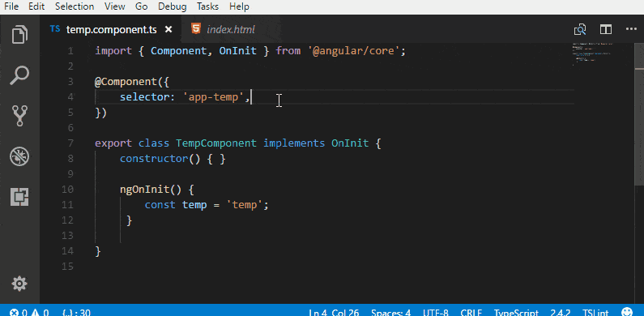Change encoding via UTF-8
The width and height of the screenshot is (644, 316).
[x=435, y=313]
